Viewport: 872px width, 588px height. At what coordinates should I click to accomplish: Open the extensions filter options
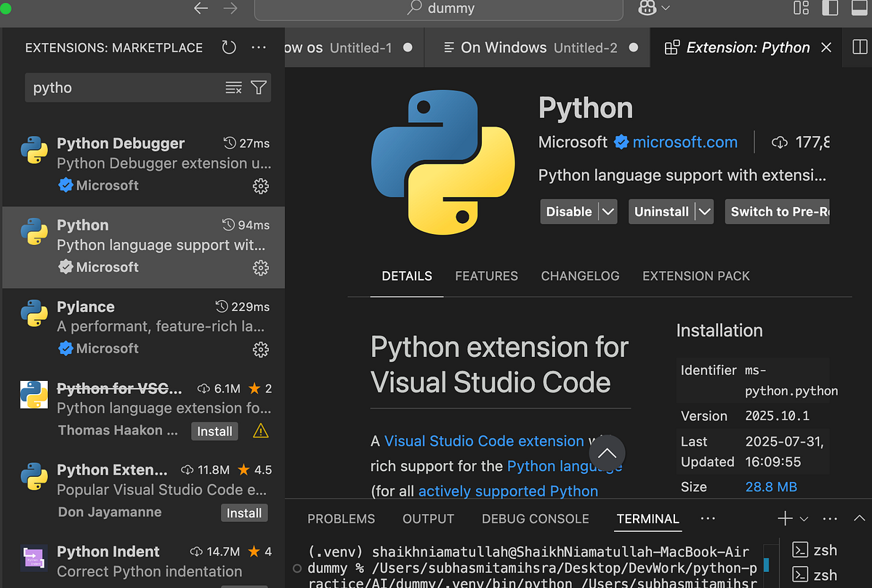(x=258, y=87)
